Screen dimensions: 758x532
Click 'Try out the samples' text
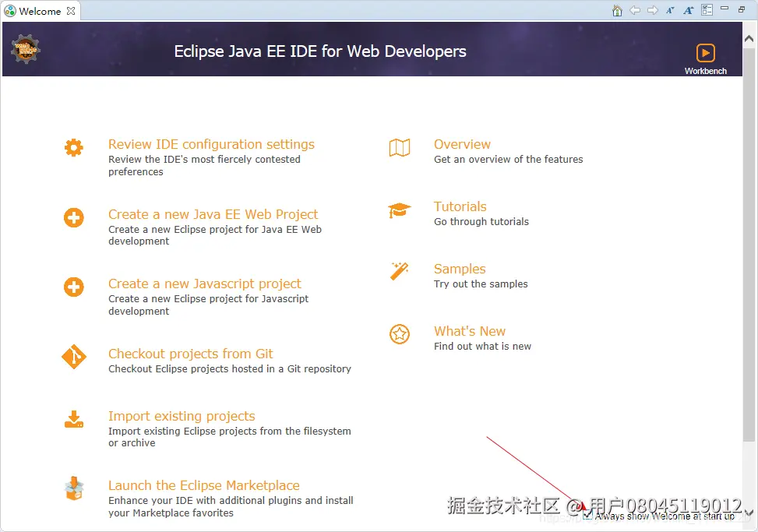(x=481, y=284)
